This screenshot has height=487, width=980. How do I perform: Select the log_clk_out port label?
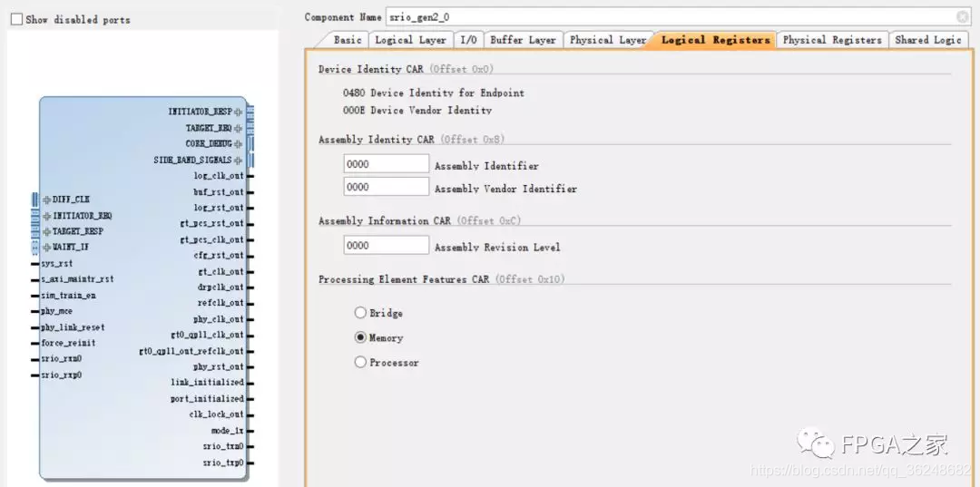pos(219,176)
